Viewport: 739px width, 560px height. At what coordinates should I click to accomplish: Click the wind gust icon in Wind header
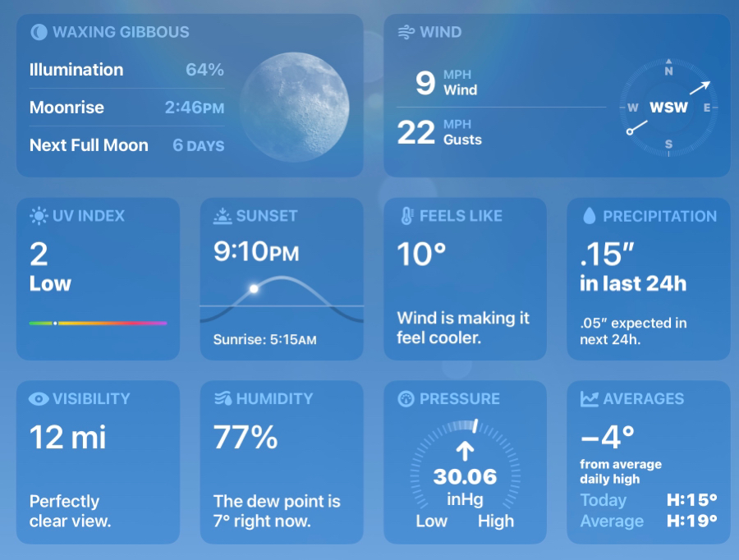coord(406,32)
